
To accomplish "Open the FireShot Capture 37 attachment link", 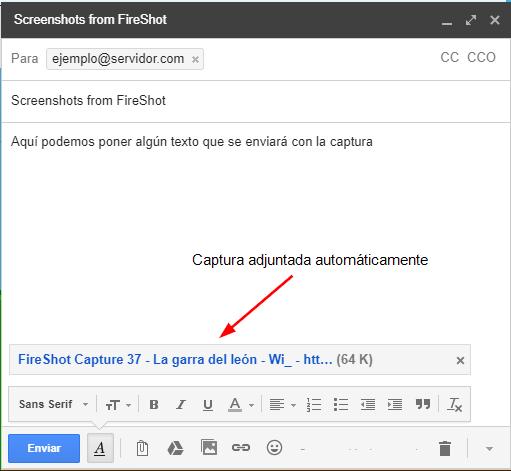I will (175, 359).
